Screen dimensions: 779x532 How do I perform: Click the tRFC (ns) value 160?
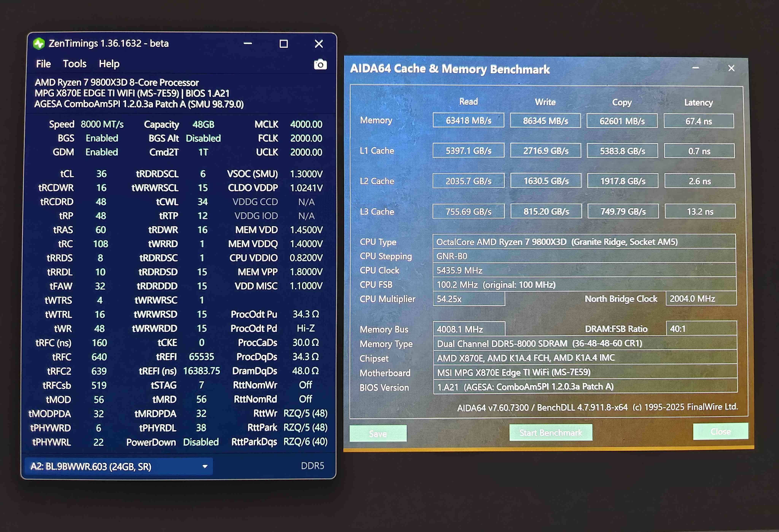(x=99, y=343)
